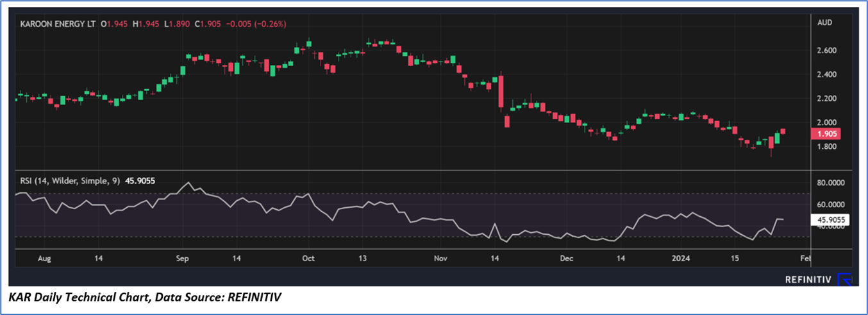Click the Feb date axis label
Screen dimensions: 868x315
pyautogui.click(x=806, y=259)
